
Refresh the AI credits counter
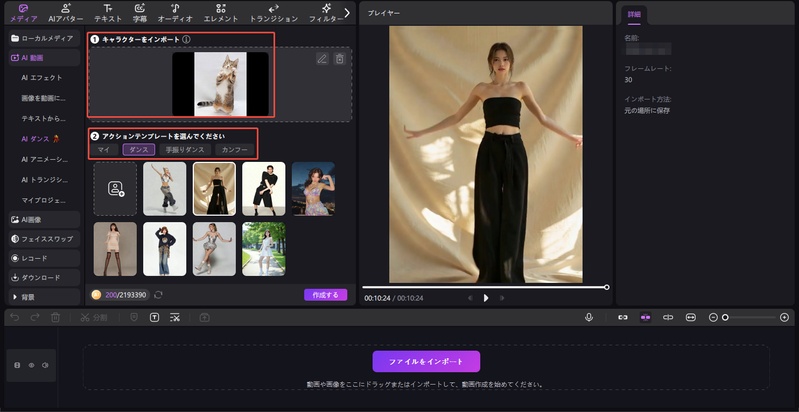pos(158,295)
